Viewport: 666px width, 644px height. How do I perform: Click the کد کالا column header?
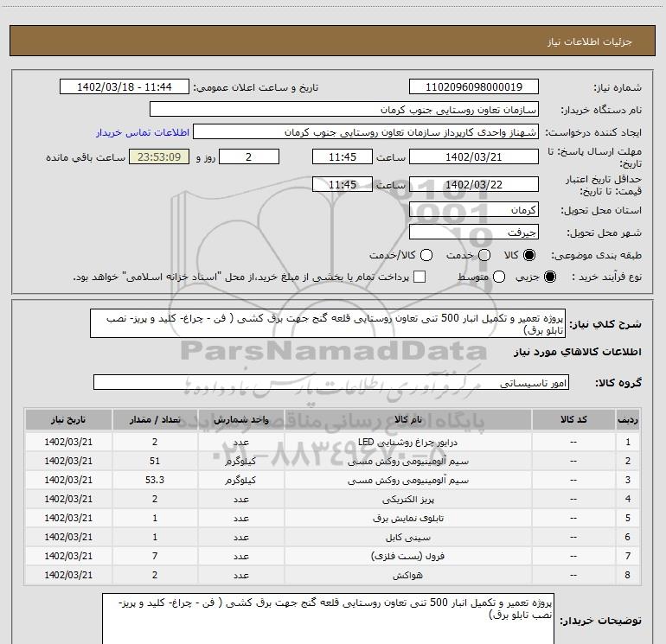click(x=573, y=420)
